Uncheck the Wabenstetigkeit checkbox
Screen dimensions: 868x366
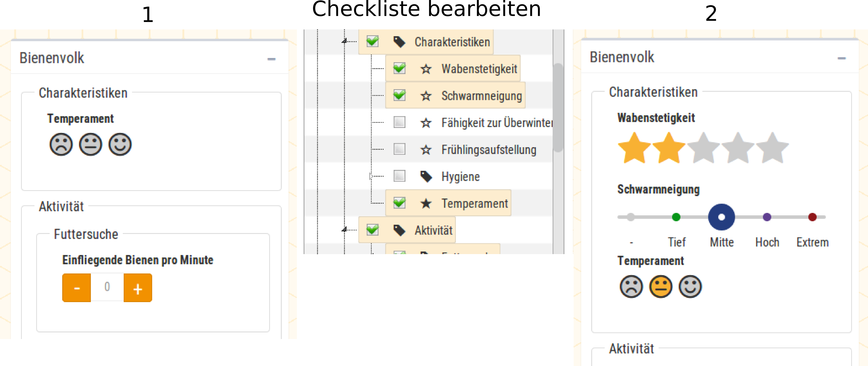[400, 68]
